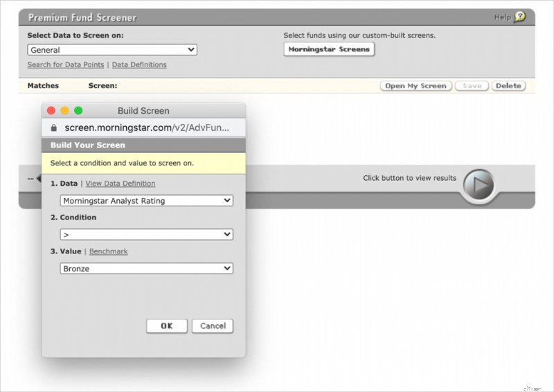Screen dimensions: 554x392
Task: Open Search for Data Points link
Action: click(66, 64)
